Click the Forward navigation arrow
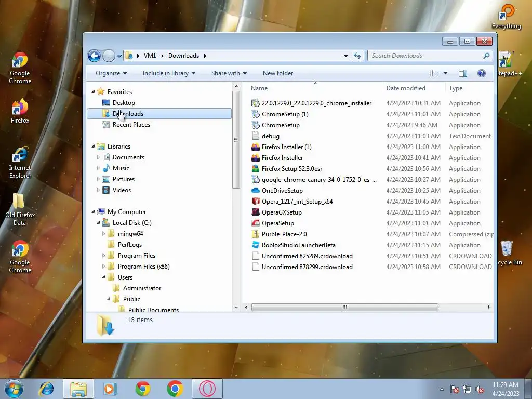Screen dimensions: 532x399 click(x=109, y=56)
